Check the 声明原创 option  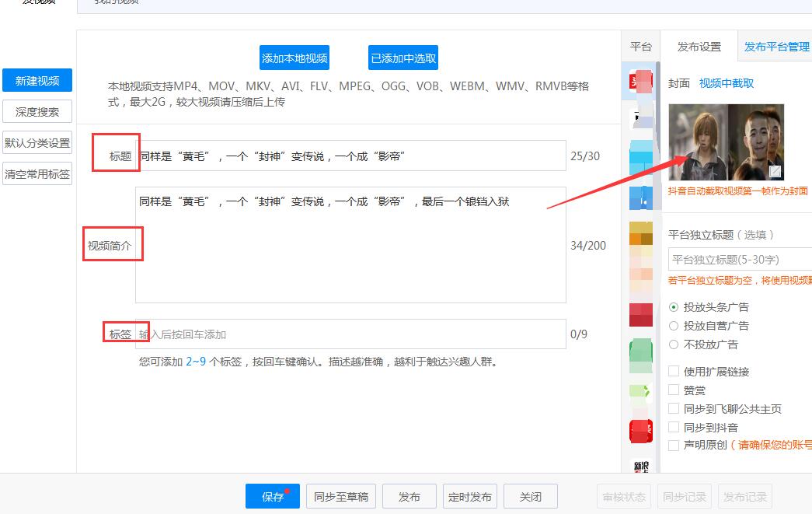pos(674,446)
